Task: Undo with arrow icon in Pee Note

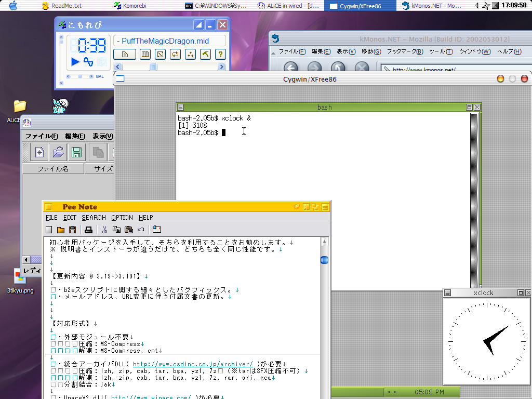Action: 141,230
